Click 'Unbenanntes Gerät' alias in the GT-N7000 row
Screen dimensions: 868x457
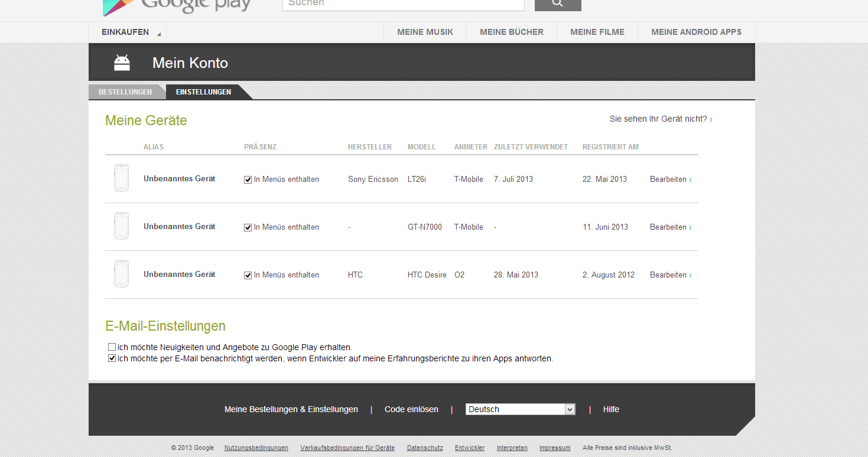[180, 227]
